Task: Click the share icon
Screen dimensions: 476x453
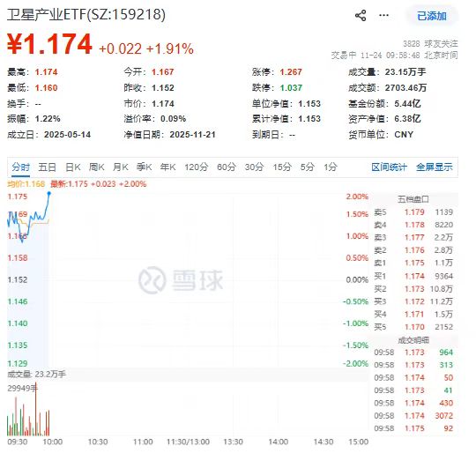Action: click(x=361, y=16)
